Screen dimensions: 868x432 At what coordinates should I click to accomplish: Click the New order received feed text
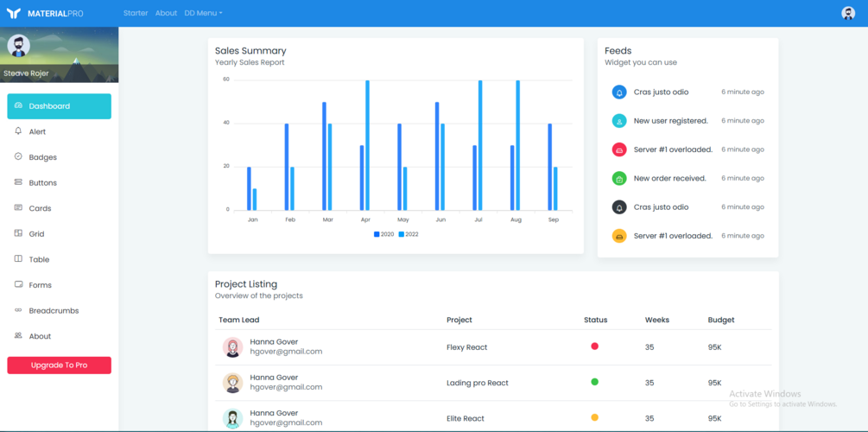(670, 178)
